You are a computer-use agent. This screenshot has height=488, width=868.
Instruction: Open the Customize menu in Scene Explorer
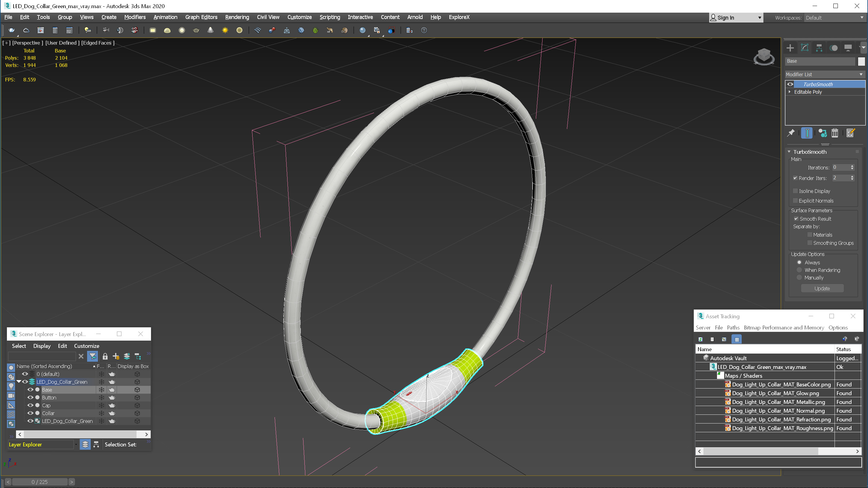86,346
